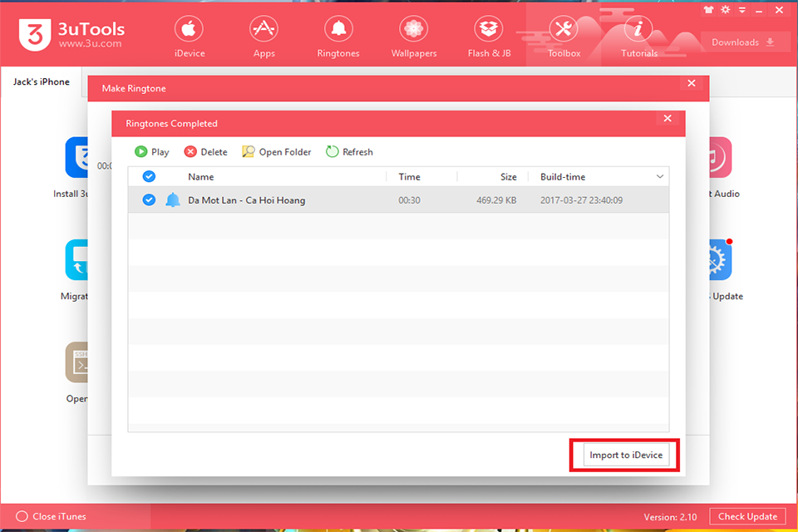Close the Ringtones Completed dialog
This screenshot has height=532, width=798.
tap(667, 118)
